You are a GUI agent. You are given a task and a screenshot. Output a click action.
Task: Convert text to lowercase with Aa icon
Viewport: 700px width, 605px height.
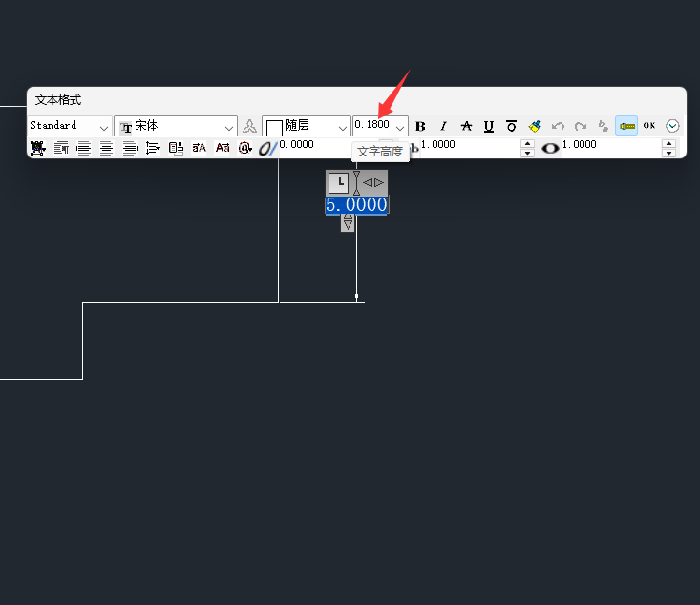[223, 148]
